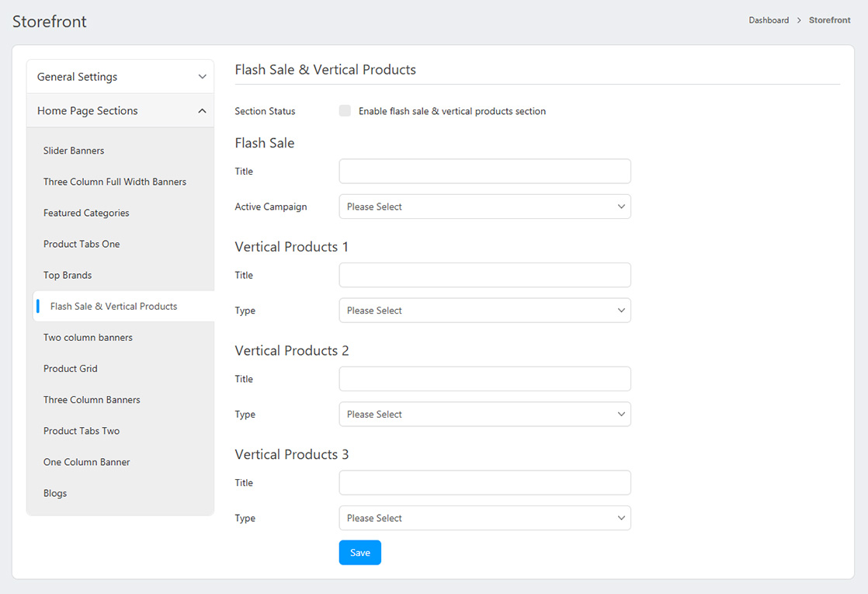Open Vertical Products 1 Type dropdown

click(484, 311)
